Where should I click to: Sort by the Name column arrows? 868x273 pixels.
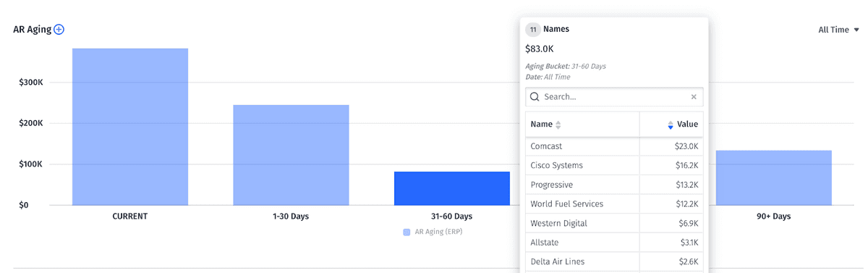click(558, 125)
